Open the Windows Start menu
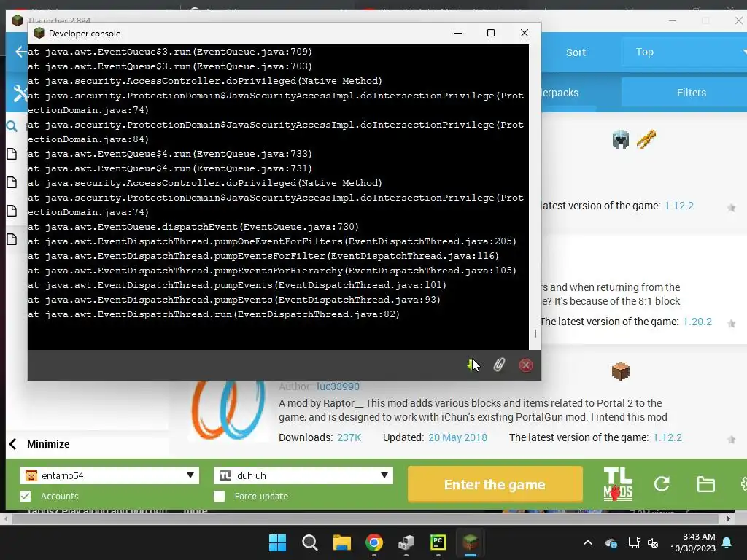747x560 pixels. click(x=277, y=542)
